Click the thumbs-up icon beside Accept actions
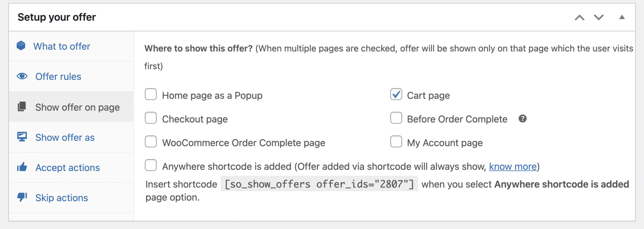644x229 pixels. click(x=22, y=167)
